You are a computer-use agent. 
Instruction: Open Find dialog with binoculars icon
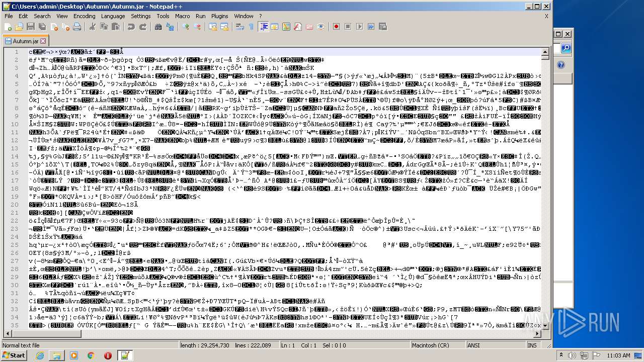click(x=158, y=27)
